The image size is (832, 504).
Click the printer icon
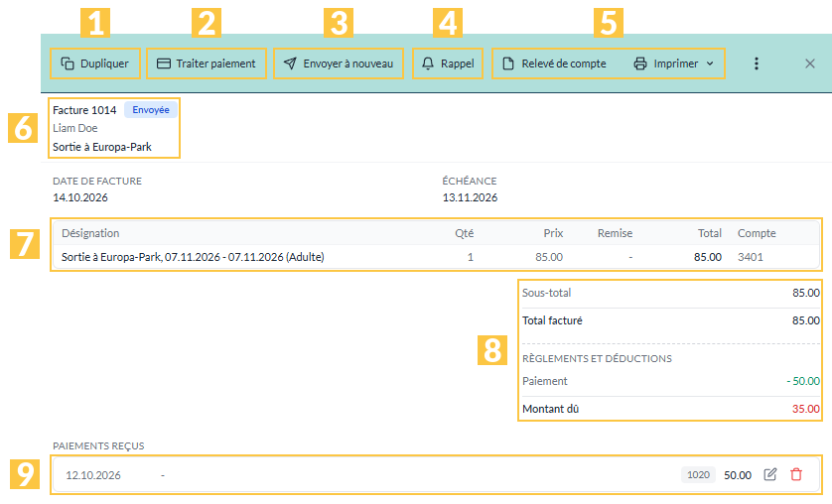tap(640, 63)
